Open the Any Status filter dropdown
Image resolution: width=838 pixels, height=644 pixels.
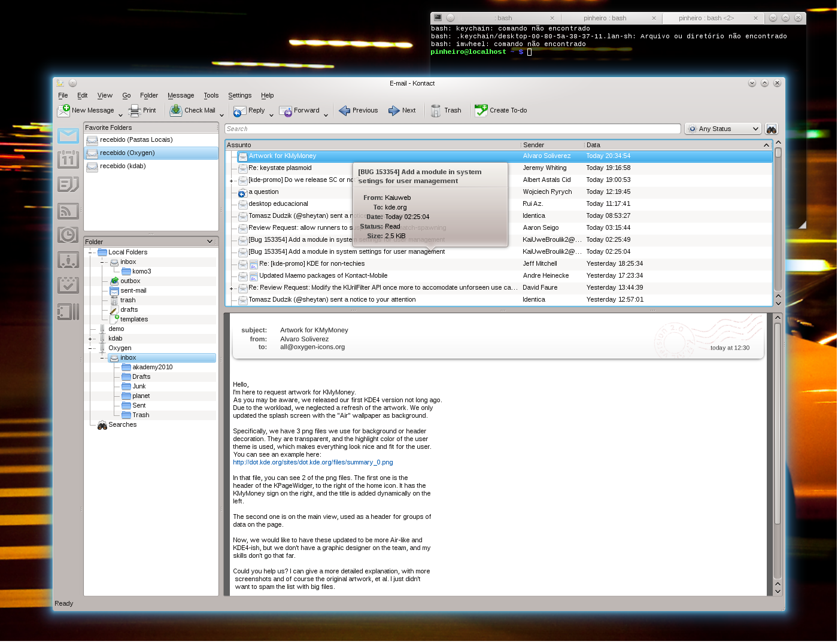coord(723,129)
